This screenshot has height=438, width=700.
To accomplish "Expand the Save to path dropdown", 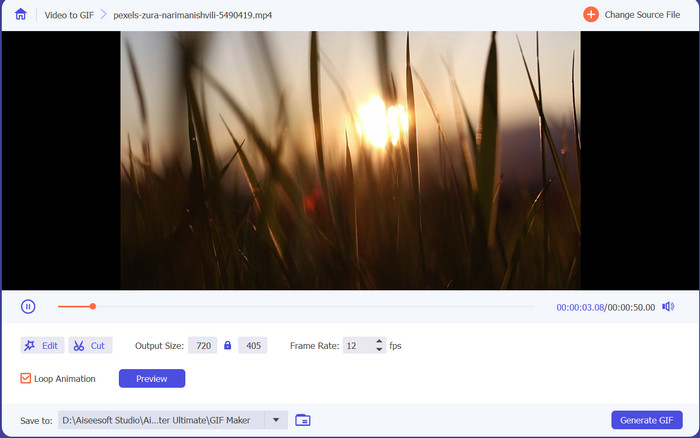I will [276, 420].
